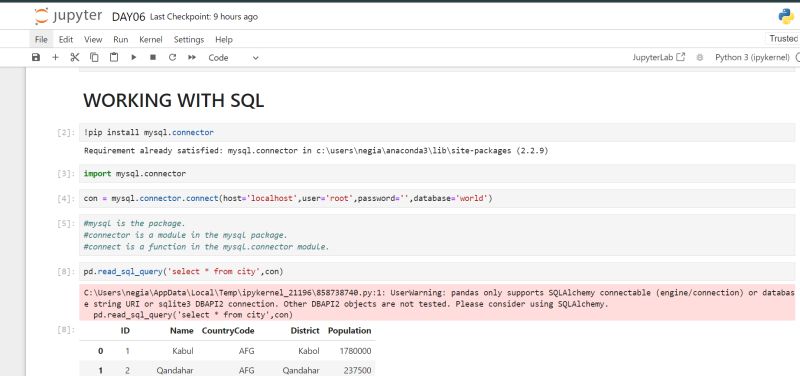Insert a new cell with the plus icon

55,58
